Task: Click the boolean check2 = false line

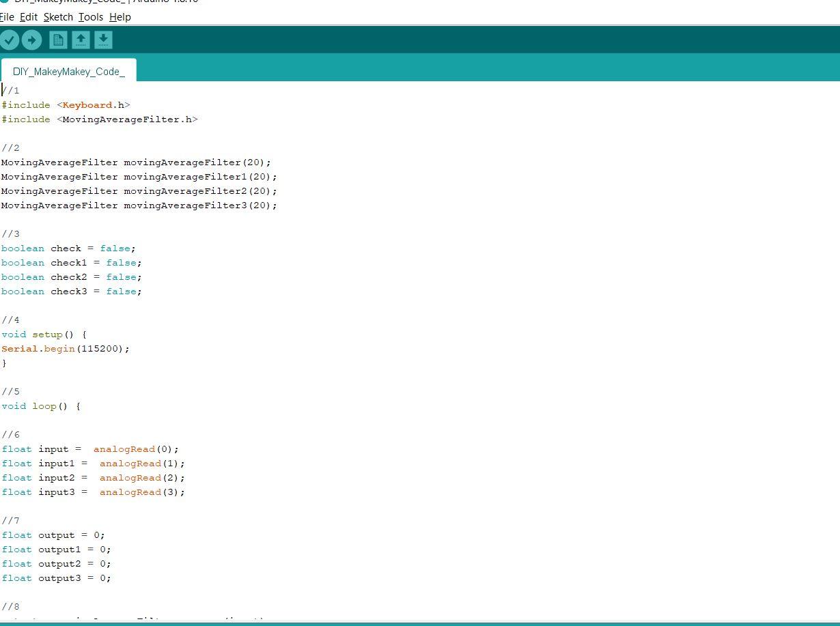Action: pyautogui.click(x=72, y=277)
